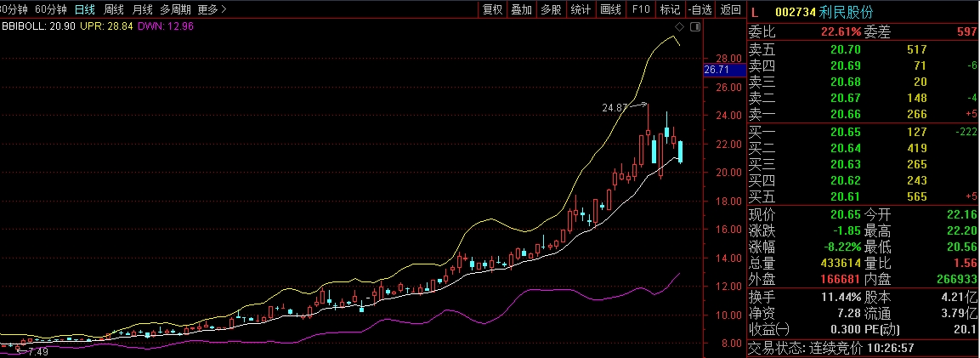
Task: Click the 7.49 low price annotation
Action: click(37, 352)
